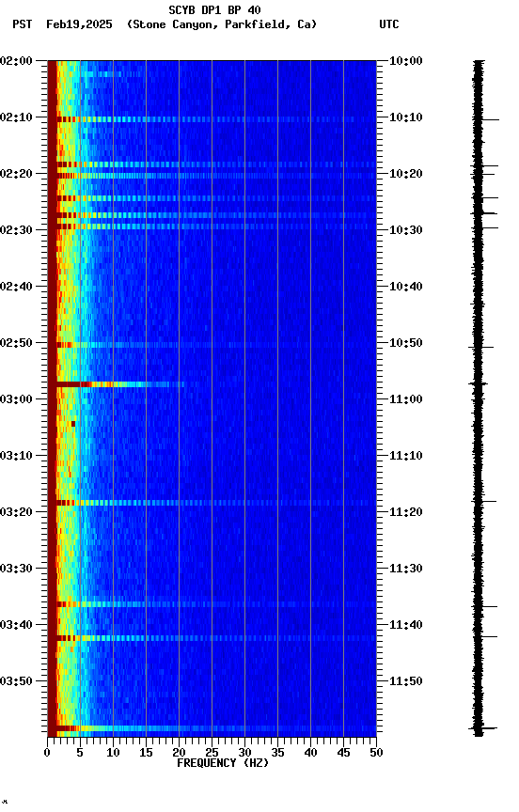Image resolution: width=519 pixels, height=812 pixels.
Task: Click the 40 Hz frequency tick label
Action: click(310, 753)
